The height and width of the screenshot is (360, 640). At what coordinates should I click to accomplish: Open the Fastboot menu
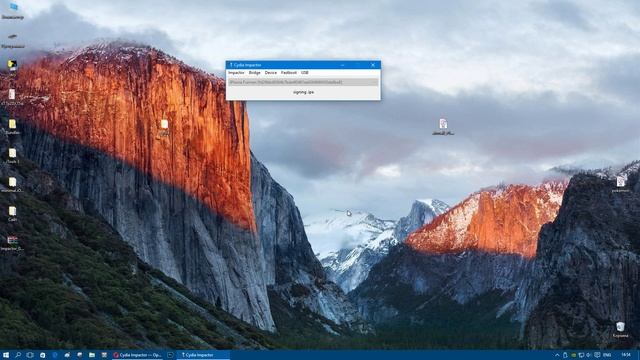pos(289,73)
